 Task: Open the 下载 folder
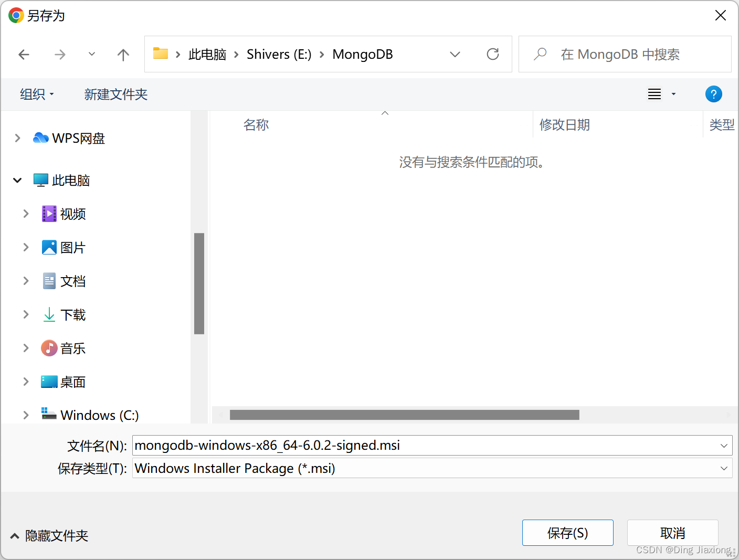(x=64, y=315)
